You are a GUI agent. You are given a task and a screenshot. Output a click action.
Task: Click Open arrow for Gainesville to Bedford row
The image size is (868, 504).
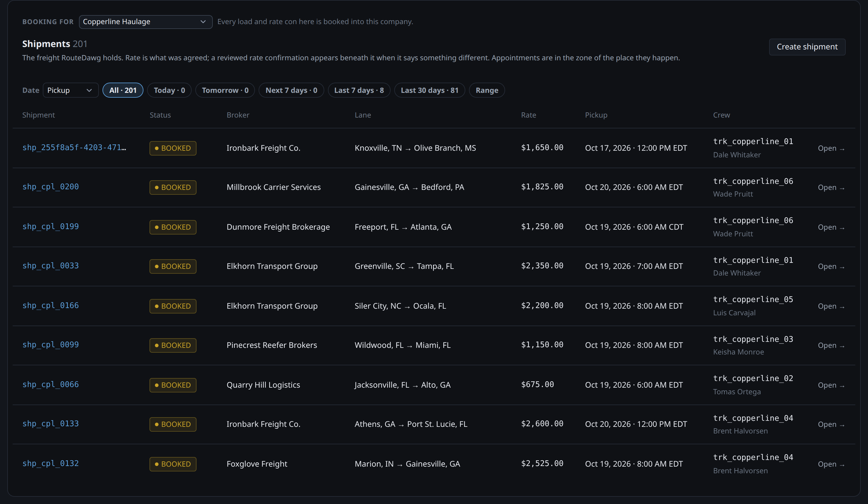point(831,188)
